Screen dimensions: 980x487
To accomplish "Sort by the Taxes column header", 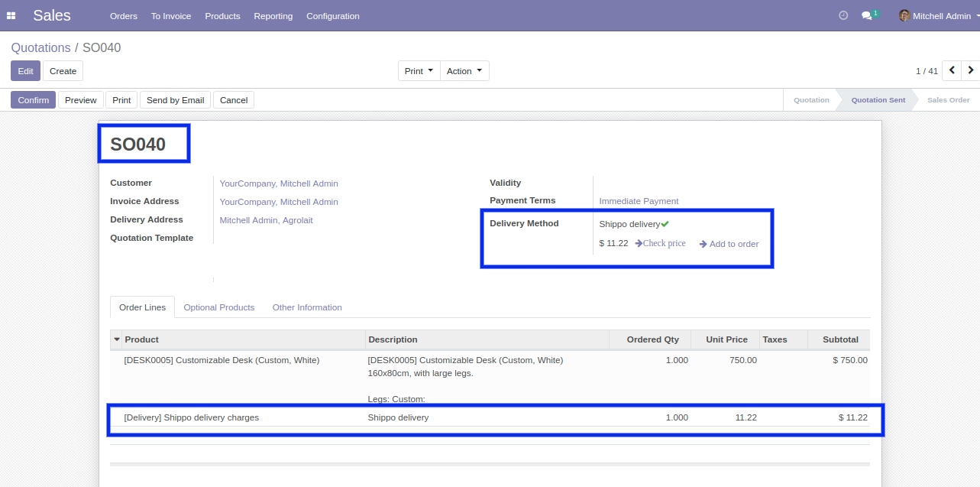I will pyautogui.click(x=782, y=339).
